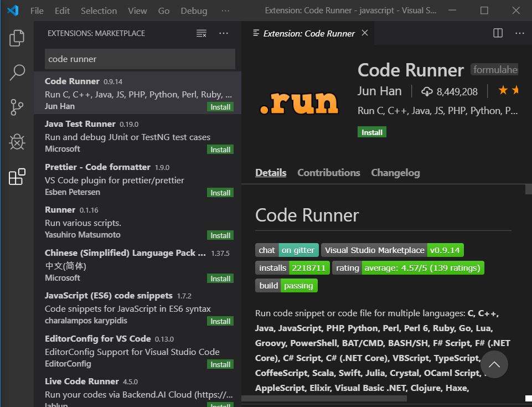Click the vertical scrollbar of details page
Screen dimensions: 532x407
pyautogui.click(x=528, y=189)
